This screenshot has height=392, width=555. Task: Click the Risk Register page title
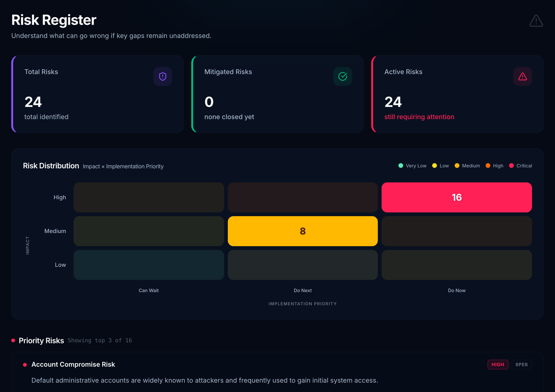coord(54,20)
